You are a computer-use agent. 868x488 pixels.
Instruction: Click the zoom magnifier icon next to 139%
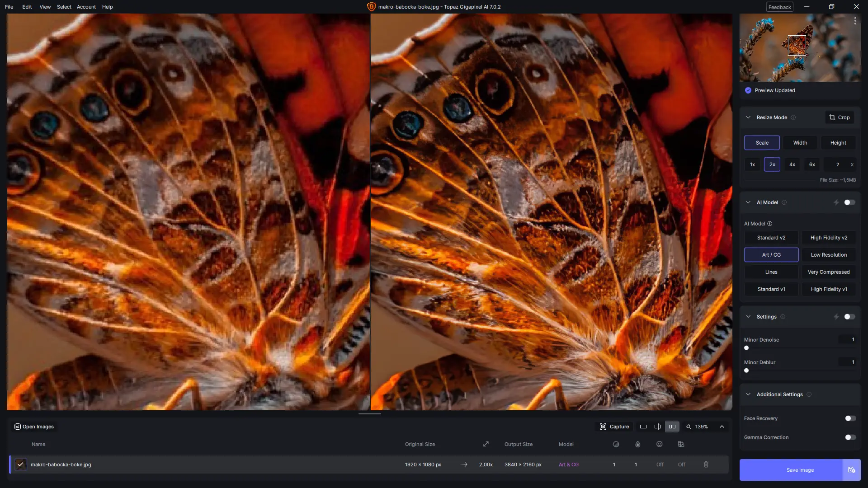(689, 427)
